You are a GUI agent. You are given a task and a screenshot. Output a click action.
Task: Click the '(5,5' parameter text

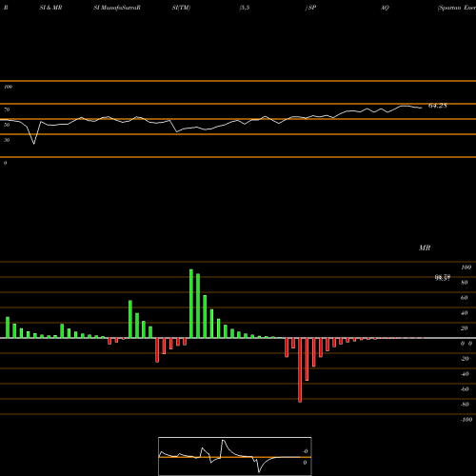click(x=245, y=8)
